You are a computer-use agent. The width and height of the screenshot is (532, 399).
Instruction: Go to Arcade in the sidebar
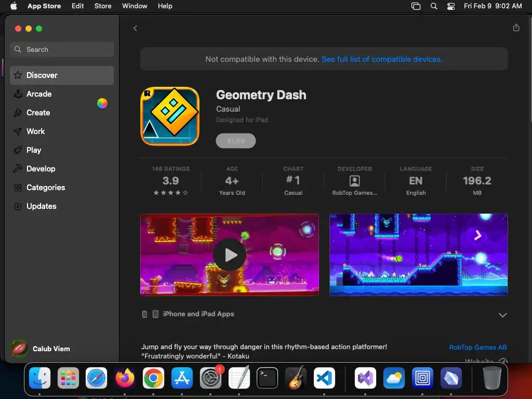click(x=62, y=94)
